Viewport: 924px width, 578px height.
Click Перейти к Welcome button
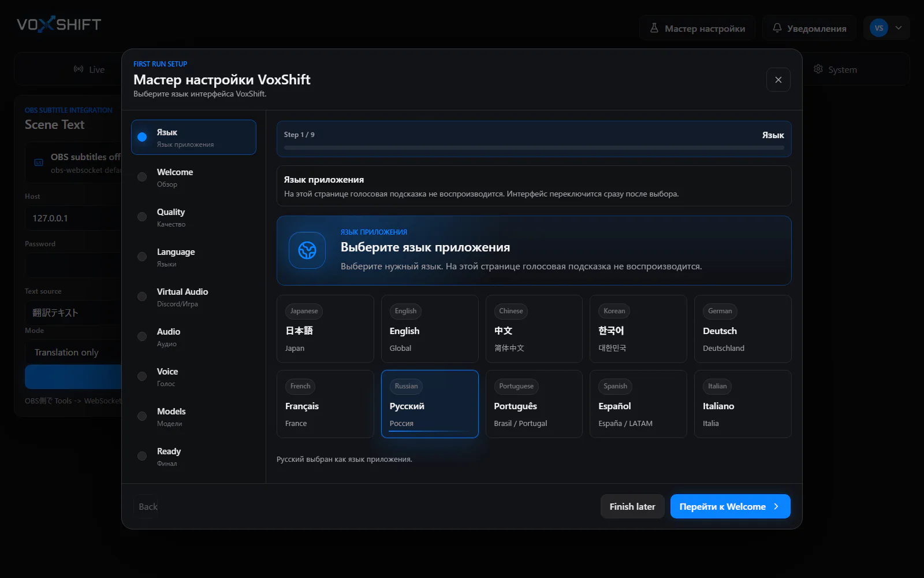click(730, 506)
